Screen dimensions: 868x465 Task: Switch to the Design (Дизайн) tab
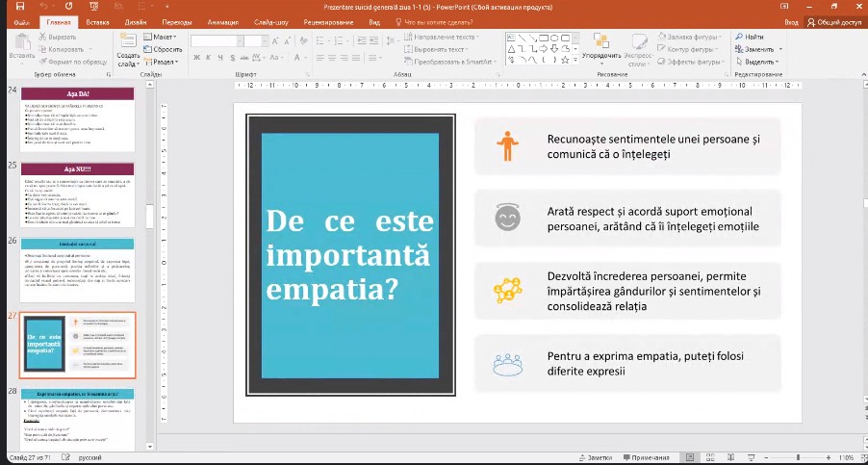tap(136, 19)
